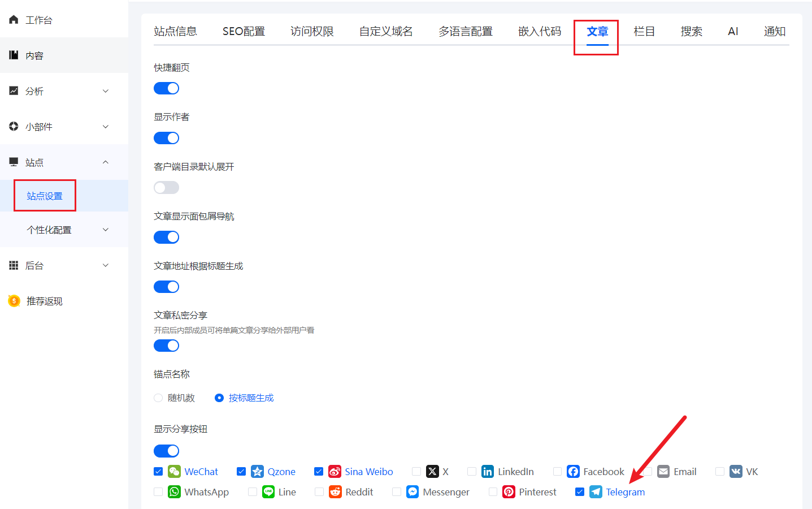Uncheck the Telegram checkbox
The image size is (812, 509).
click(x=580, y=491)
